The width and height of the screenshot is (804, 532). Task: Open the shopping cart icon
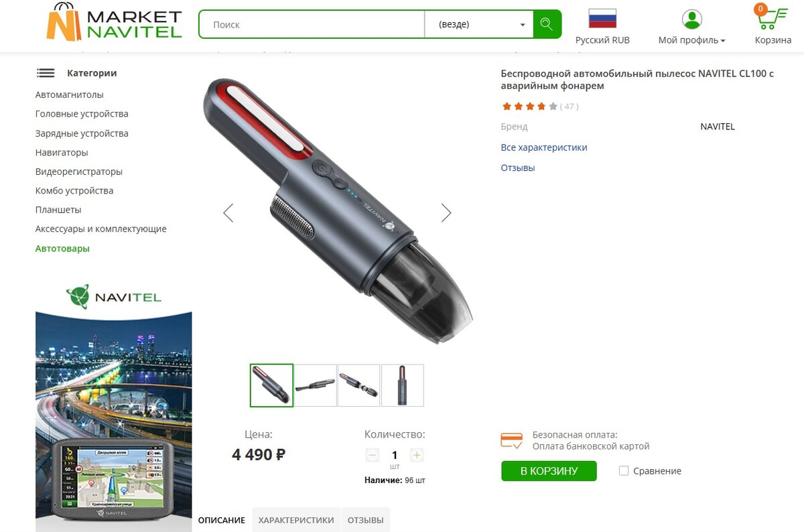[772, 18]
